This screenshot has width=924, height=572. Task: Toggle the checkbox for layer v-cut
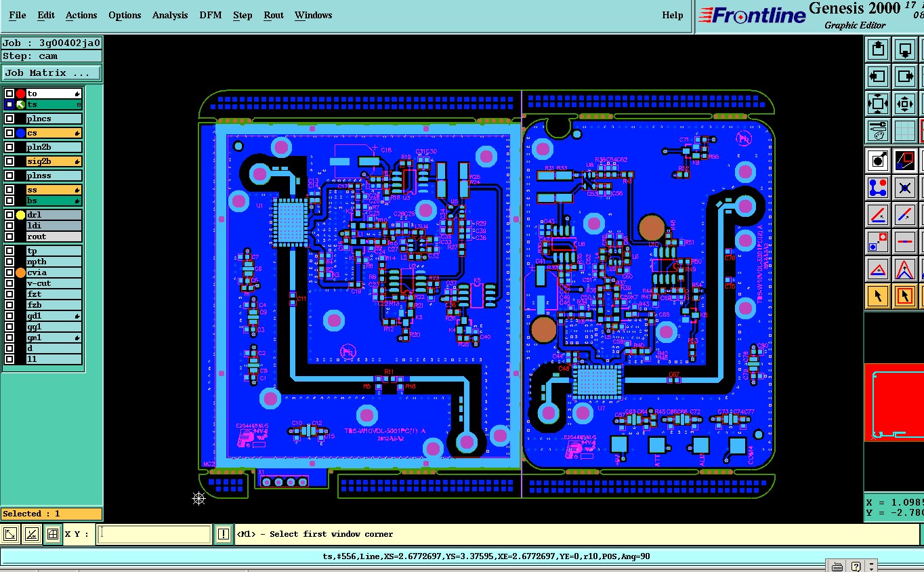(x=9, y=283)
